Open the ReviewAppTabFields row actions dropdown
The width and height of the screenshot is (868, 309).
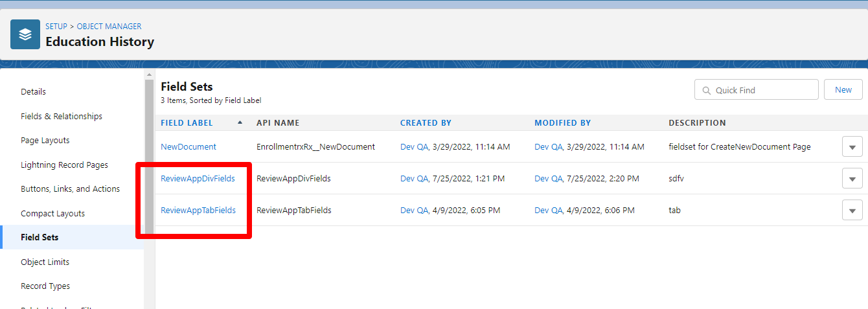pos(852,210)
